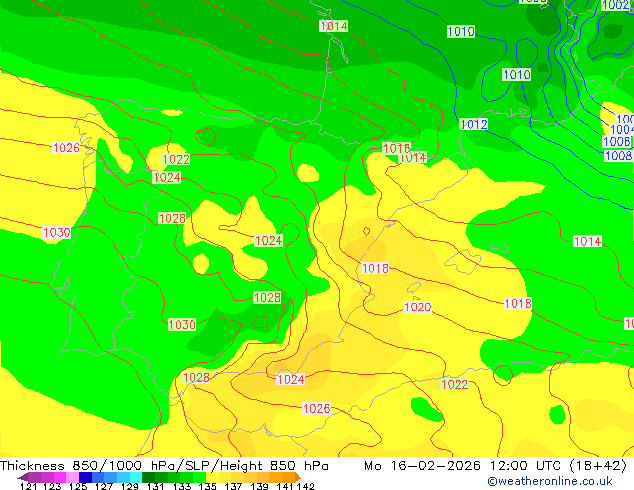Click the purple arrow at legend start
The image size is (634, 490).
[x=23, y=477]
